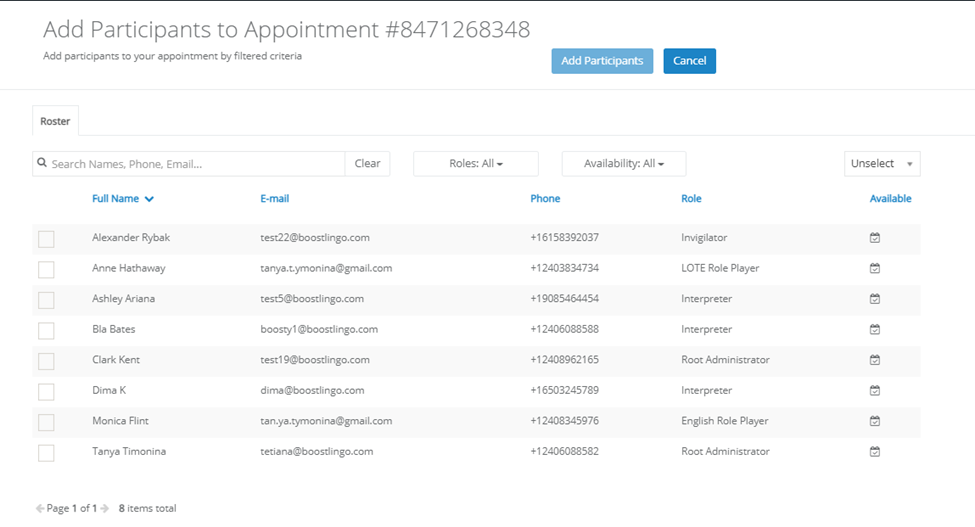Click phone number +12406088588
Image resolution: width=975 pixels, height=527 pixels.
tap(564, 329)
